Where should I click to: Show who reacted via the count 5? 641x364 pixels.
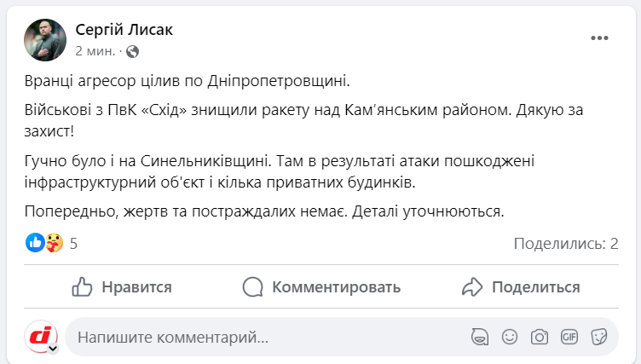[73, 244]
